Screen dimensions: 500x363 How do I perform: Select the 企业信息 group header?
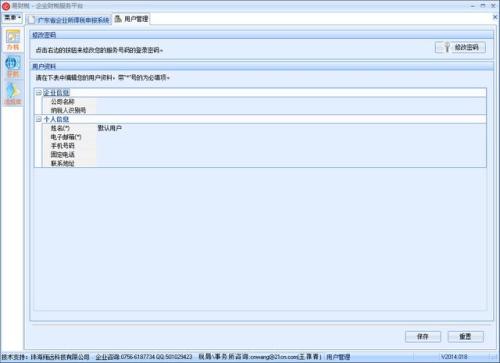[56, 93]
